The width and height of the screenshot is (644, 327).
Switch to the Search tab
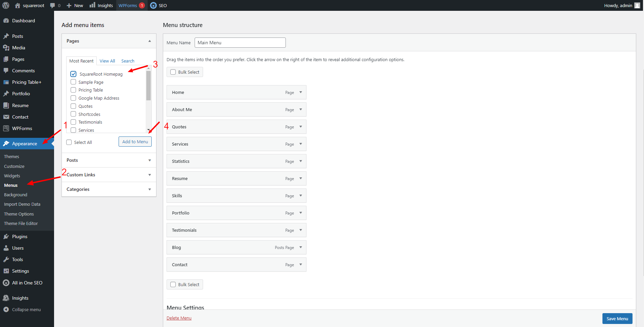pyautogui.click(x=128, y=61)
